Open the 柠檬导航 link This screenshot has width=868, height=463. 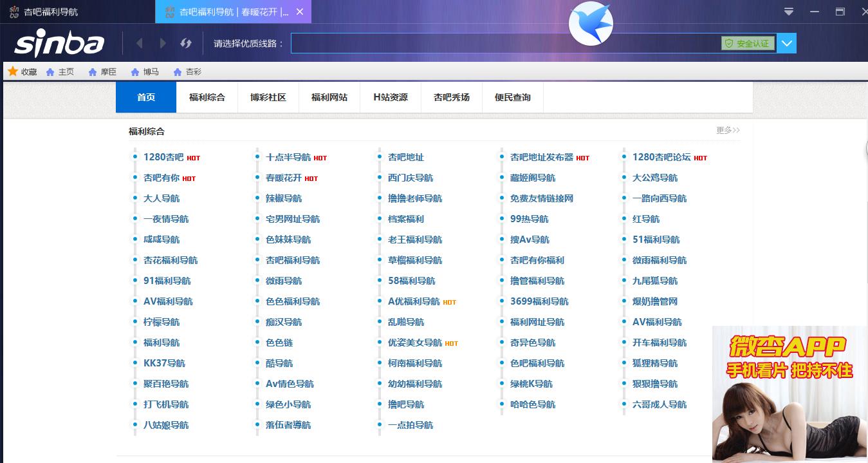pyautogui.click(x=162, y=322)
